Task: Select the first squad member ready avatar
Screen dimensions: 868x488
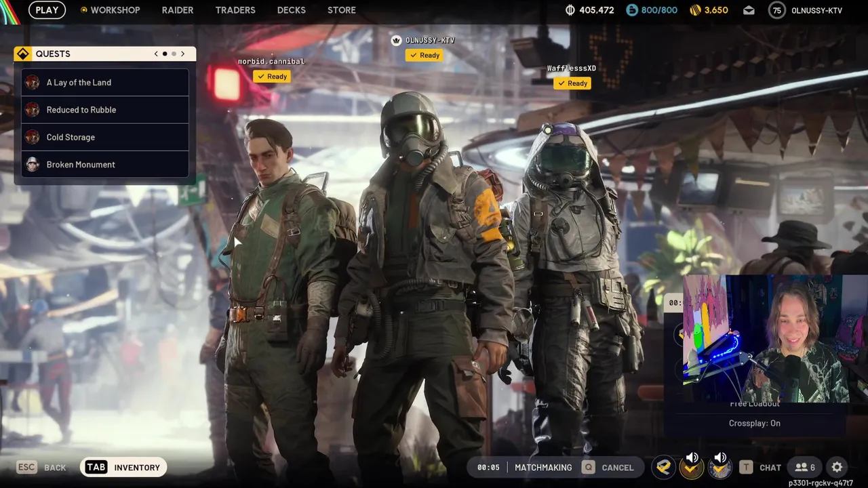Action: tap(664, 467)
